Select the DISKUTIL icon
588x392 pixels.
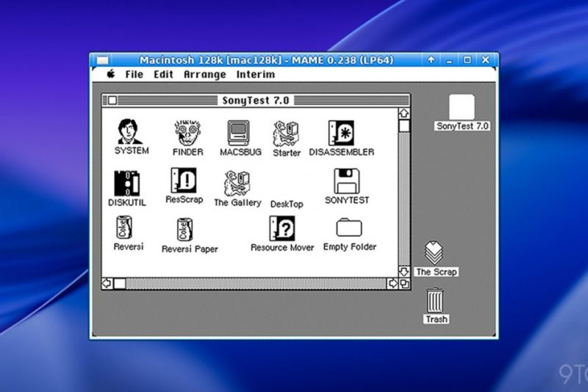tap(126, 183)
